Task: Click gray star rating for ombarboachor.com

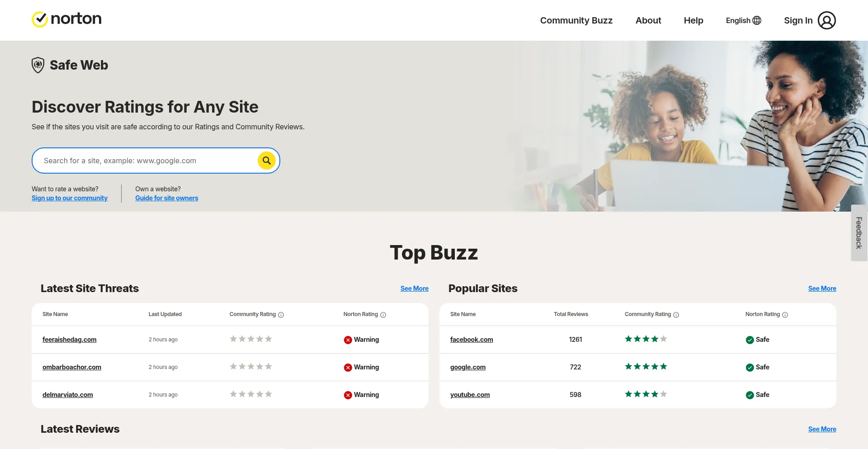Action: point(250,366)
